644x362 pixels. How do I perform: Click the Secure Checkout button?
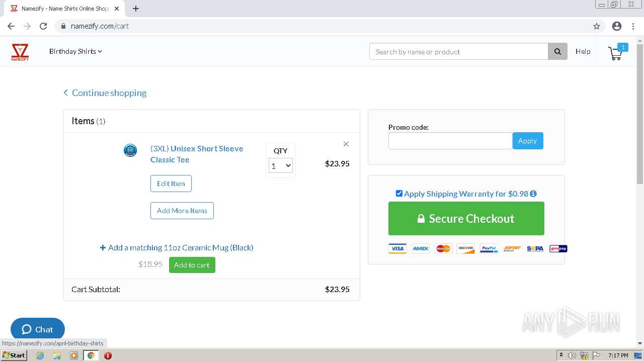(x=466, y=219)
